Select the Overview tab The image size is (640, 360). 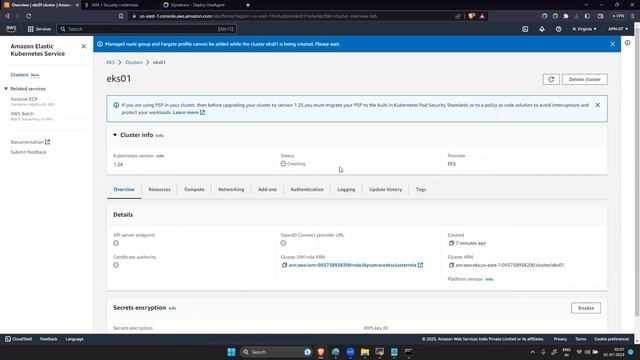click(x=124, y=189)
